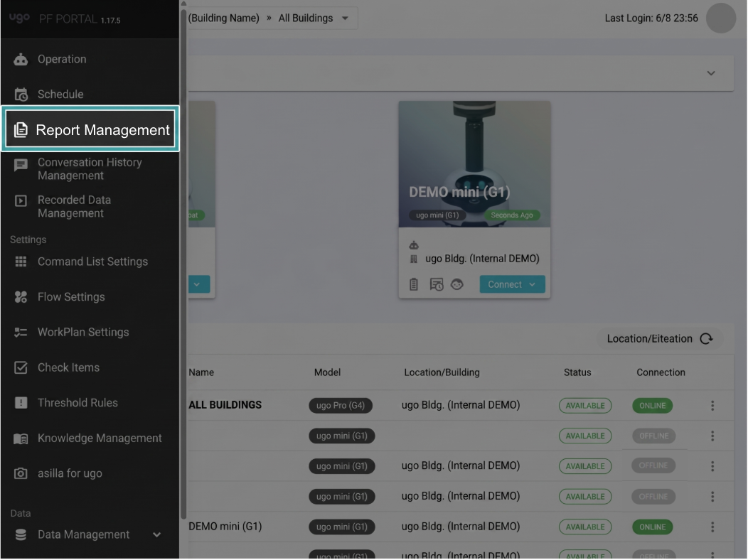Screen dimensions: 748x560
Task: Click the Data Management database icon
Action: pyautogui.click(x=21, y=534)
